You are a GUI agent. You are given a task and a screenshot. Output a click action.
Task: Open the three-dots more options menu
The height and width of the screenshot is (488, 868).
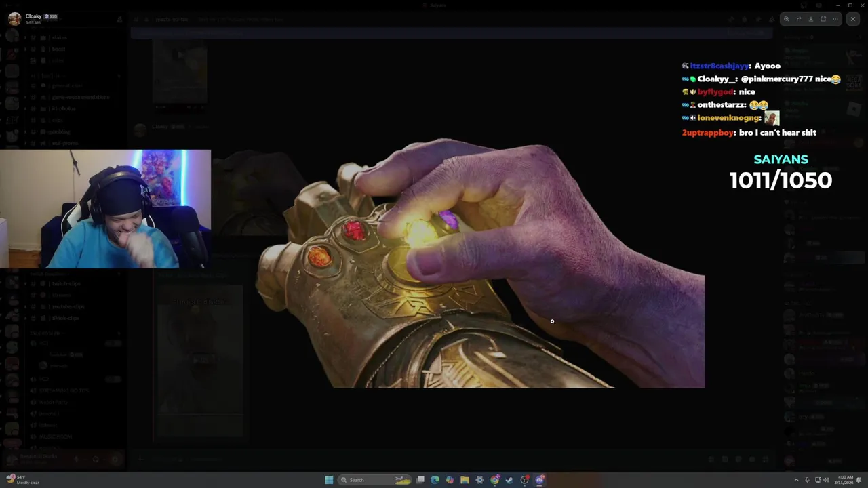[x=835, y=19]
